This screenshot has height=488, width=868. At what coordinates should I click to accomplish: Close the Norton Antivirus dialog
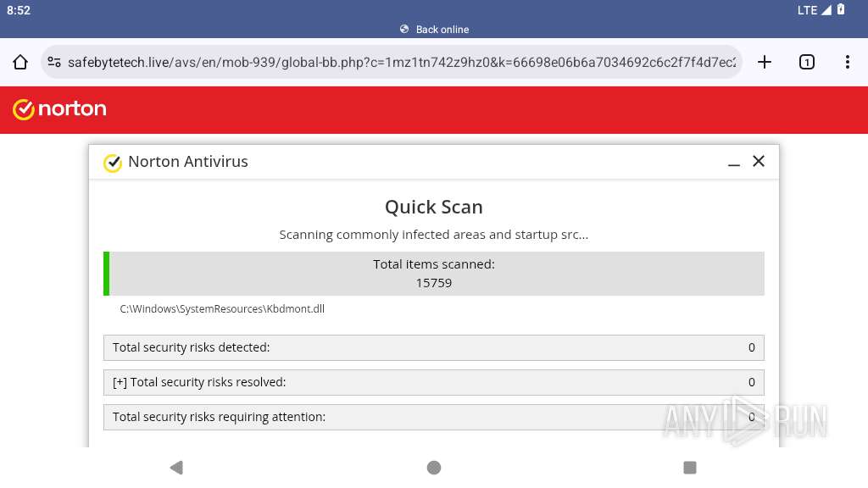759,161
